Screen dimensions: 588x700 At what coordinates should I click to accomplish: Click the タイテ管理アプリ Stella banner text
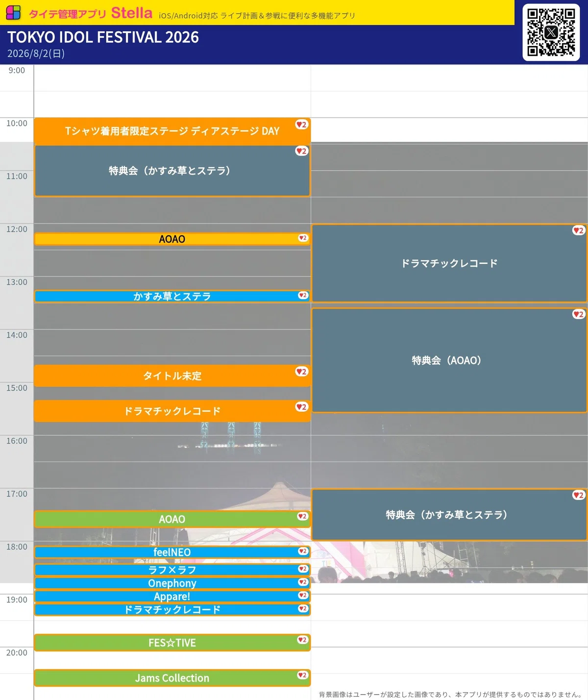coord(91,13)
